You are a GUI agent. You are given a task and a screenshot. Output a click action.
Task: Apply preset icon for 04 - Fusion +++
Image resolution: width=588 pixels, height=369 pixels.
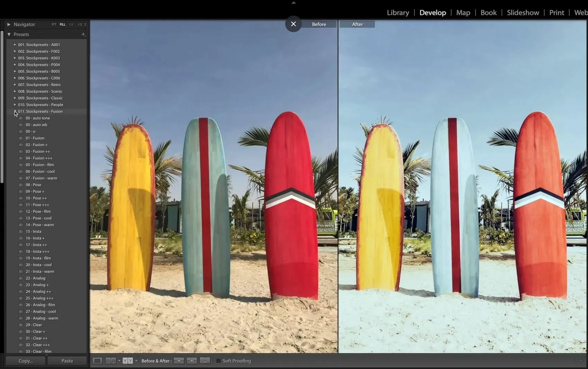pos(21,158)
